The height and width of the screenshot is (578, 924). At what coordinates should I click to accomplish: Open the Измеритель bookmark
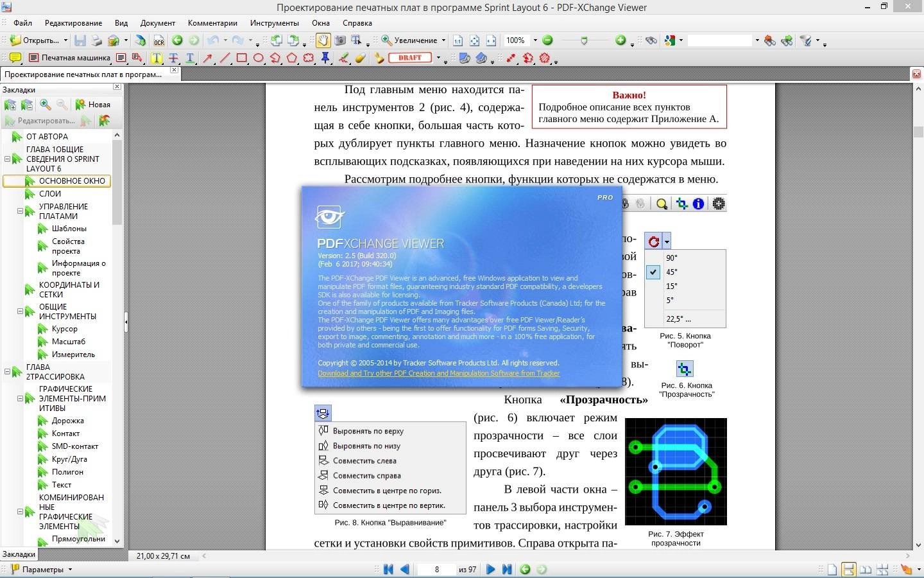(x=73, y=355)
